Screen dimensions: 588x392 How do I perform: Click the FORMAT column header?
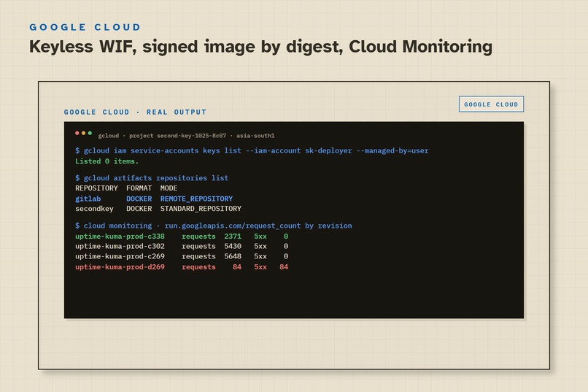tap(139, 188)
